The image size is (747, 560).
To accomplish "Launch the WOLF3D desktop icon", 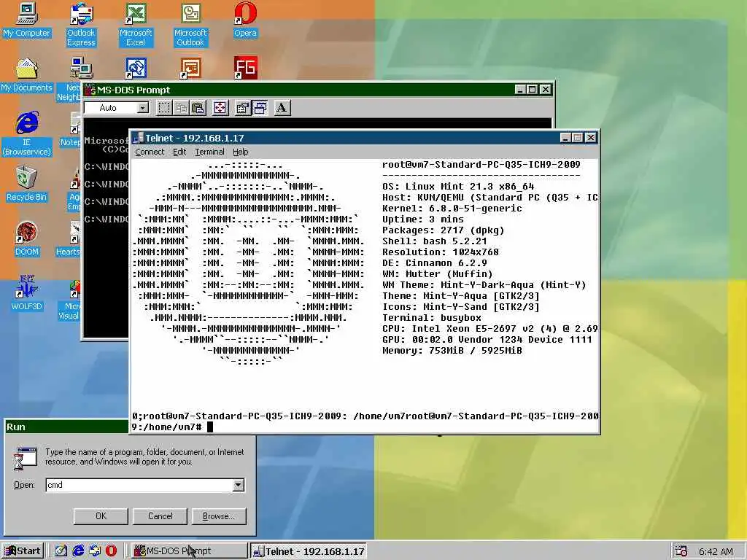I will tap(26, 293).
